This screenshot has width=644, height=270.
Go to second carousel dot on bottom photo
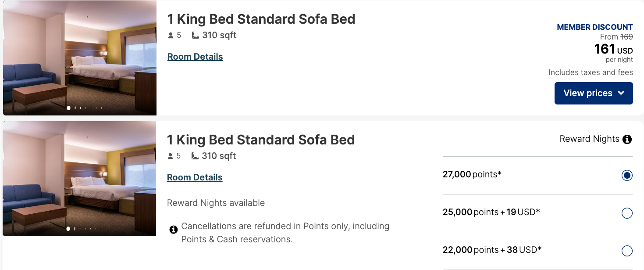75,228
